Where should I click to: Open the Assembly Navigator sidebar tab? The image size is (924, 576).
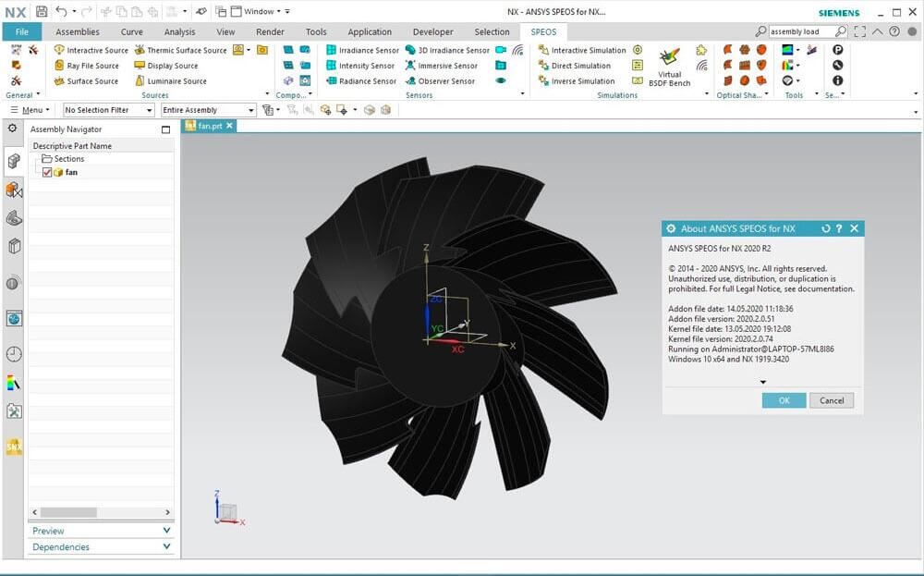click(x=14, y=161)
